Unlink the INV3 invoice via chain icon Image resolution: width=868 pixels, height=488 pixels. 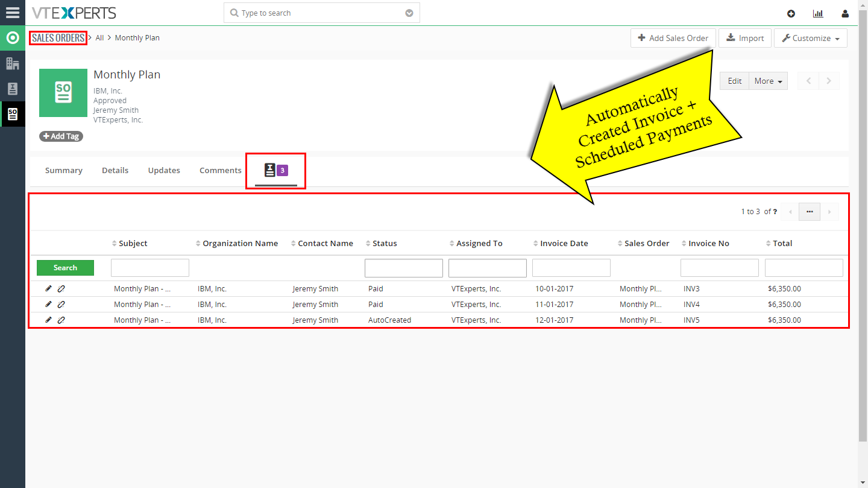tap(61, 288)
